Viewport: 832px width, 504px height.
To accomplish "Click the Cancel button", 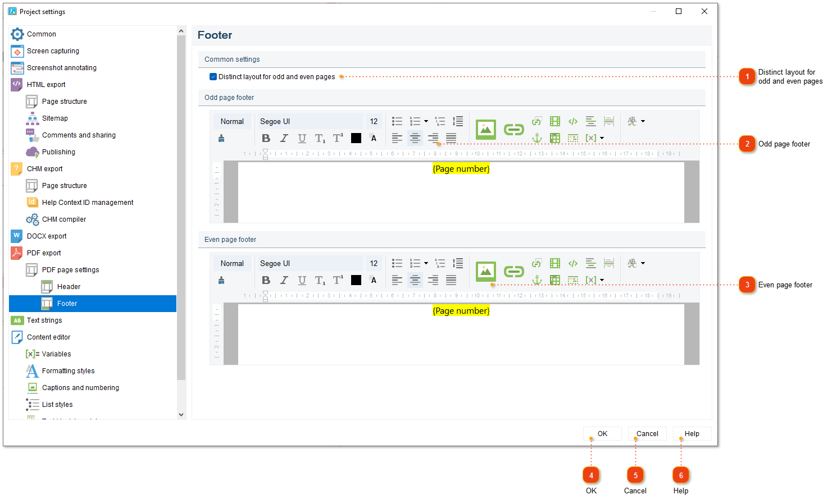I will (647, 434).
